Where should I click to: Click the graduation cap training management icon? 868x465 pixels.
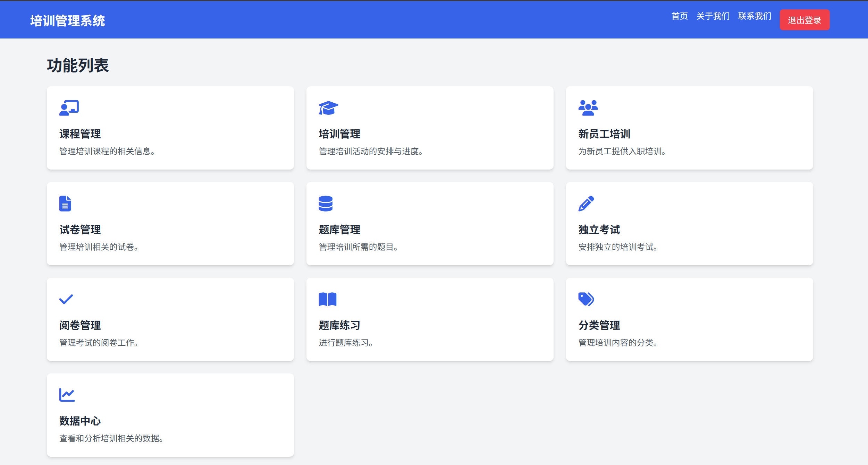(328, 108)
